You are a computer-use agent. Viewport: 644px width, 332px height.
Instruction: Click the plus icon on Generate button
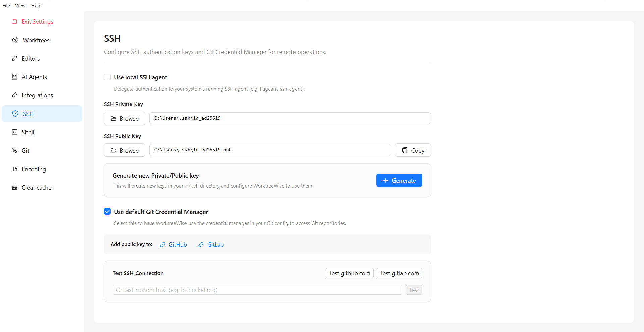tap(386, 181)
